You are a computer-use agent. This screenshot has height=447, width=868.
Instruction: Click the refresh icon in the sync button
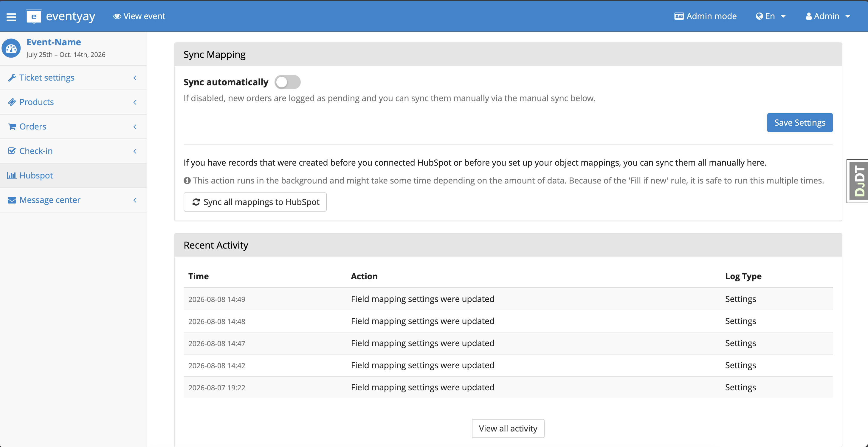point(196,202)
